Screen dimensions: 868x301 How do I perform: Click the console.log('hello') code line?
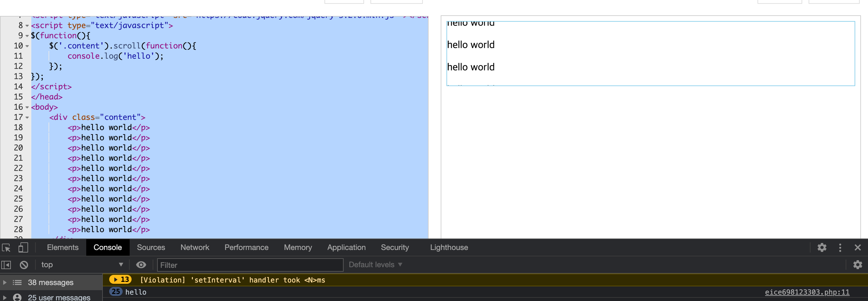click(x=115, y=56)
